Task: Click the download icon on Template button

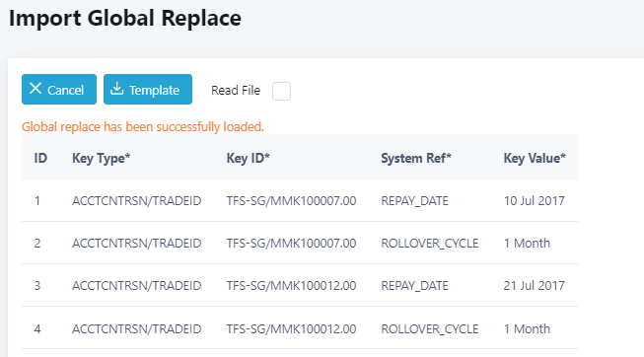Action: (x=117, y=89)
